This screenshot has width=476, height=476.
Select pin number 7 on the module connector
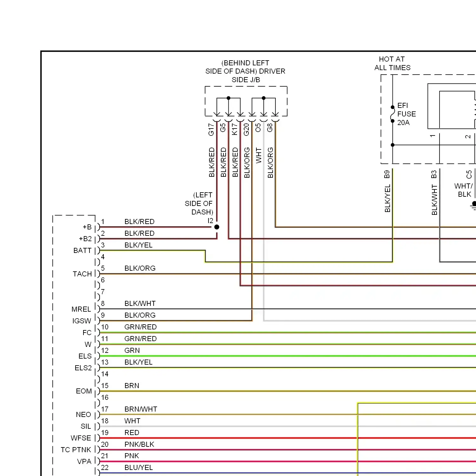[x=103, y=292]
